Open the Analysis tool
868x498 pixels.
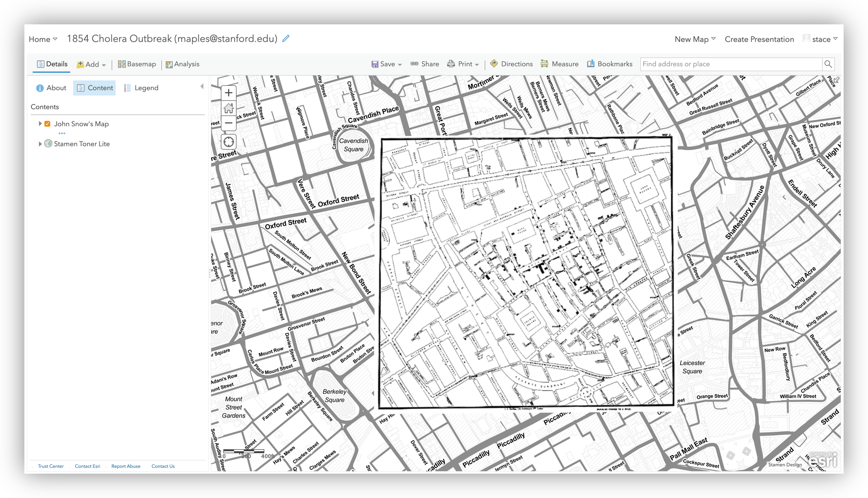click(x=182, y=64)
